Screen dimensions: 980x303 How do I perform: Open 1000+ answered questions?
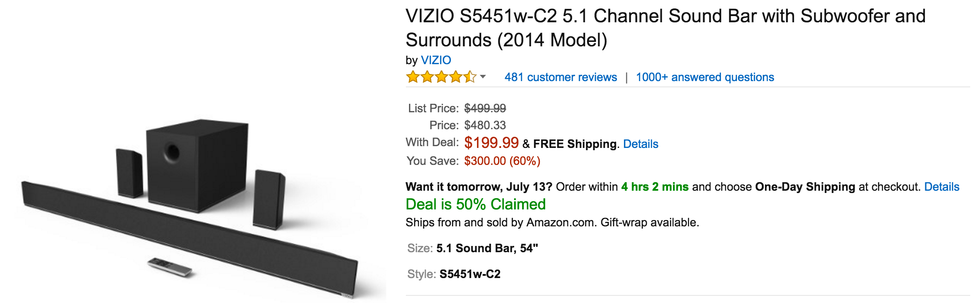pos(704,77)
